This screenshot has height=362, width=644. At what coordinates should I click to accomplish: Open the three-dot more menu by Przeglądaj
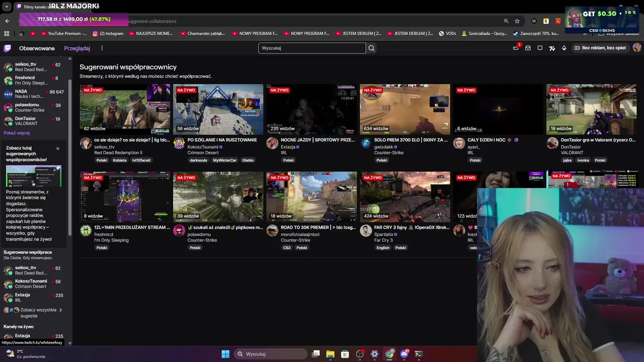coord(102,48)
